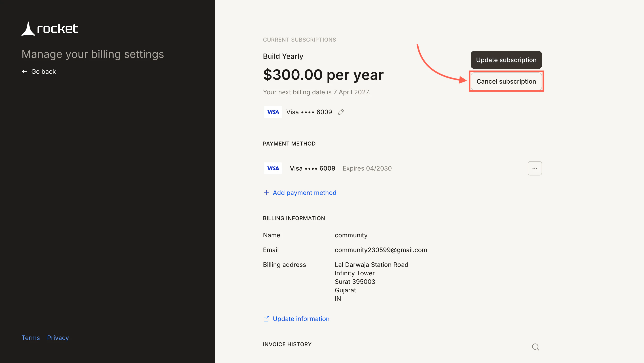Click the plus icon before Add payment method

266,193
